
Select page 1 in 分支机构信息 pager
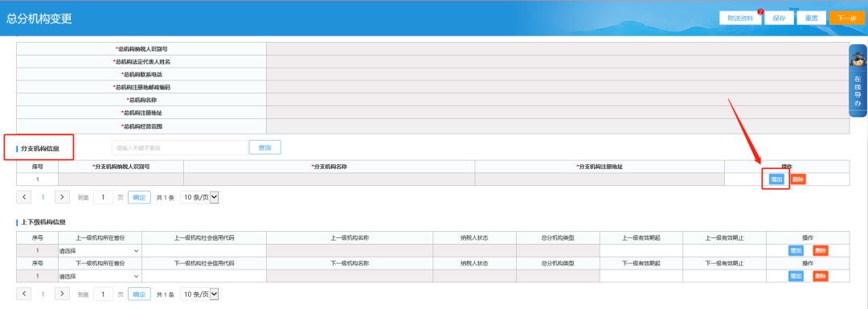coord(43,196)
